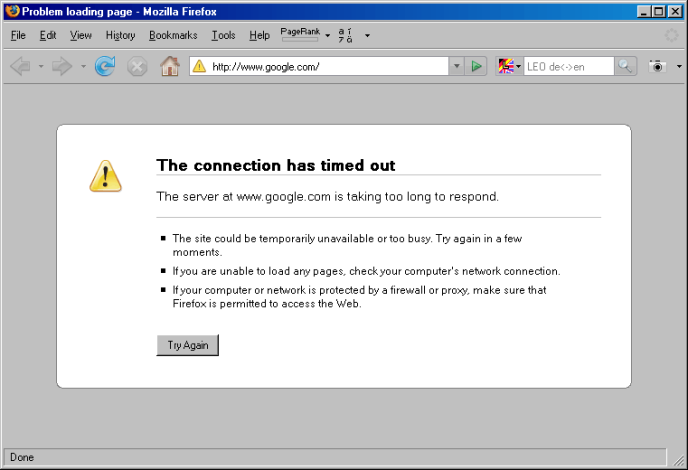The height and width of the screenshot is (470, 688).
Task: Expand the address bar URL dropdown
Action: tap(456, 67)
